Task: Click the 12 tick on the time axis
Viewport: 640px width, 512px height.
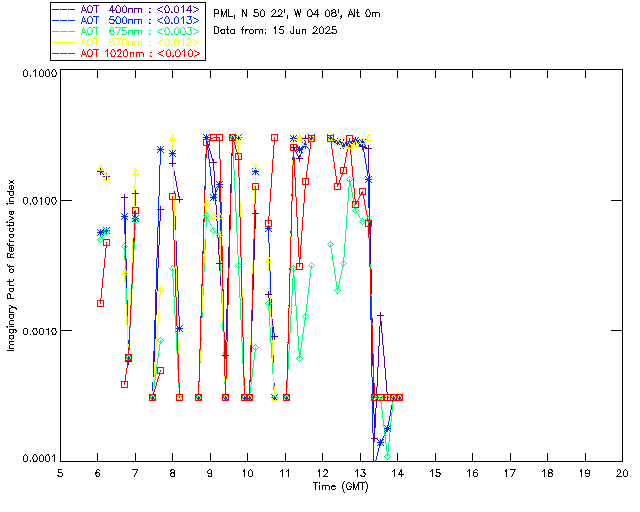Action: [322, 473]
